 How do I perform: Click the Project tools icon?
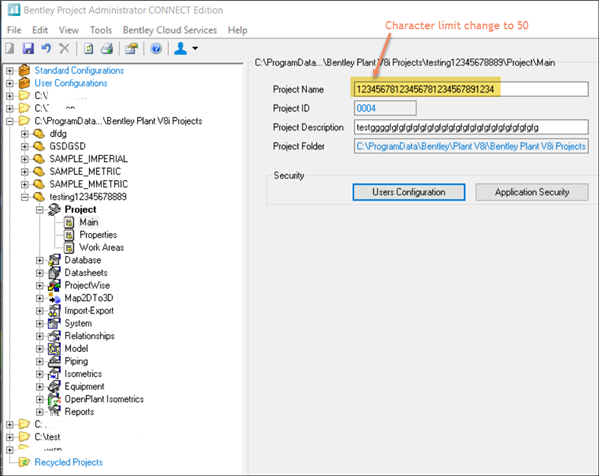(x=54, y=209)
